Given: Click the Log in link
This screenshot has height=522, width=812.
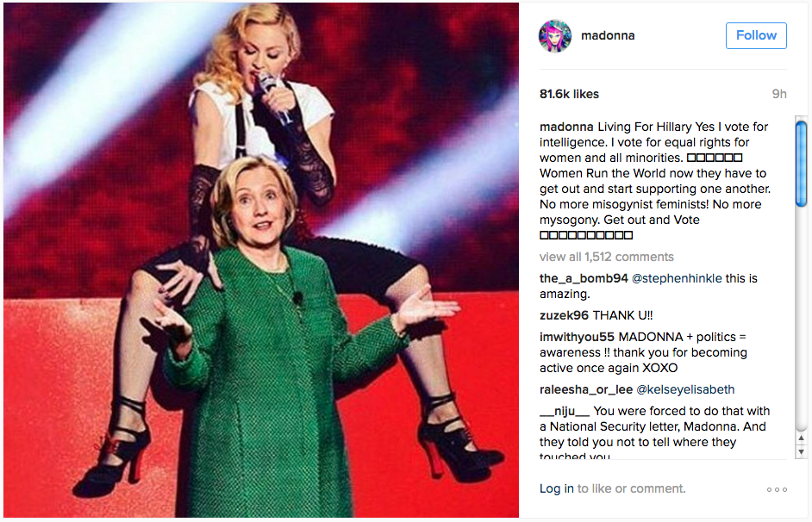Looking at the screenshot, I should click(x=556, y=488).
